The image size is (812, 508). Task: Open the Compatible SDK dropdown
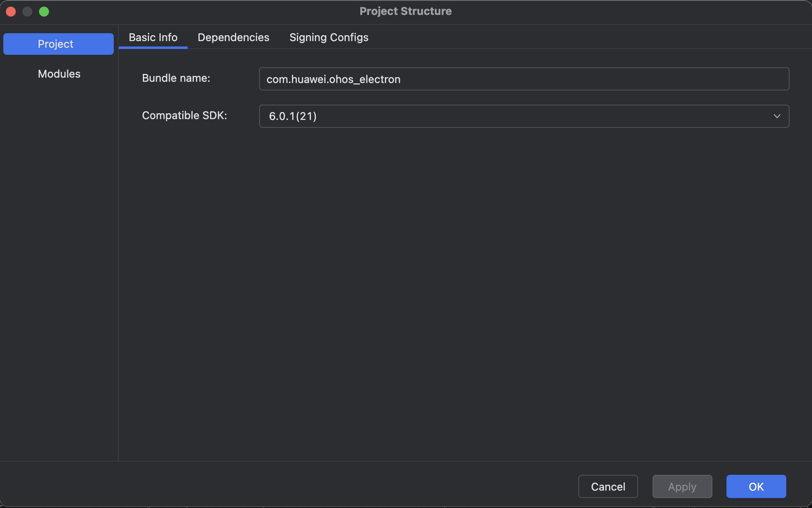523,116
